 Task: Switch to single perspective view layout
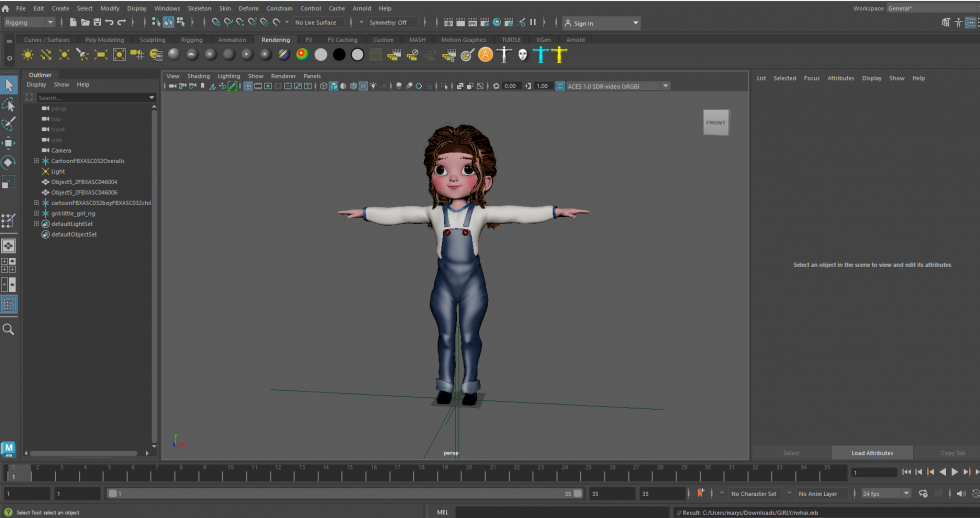pyautogui.click(x=9, y=246)
